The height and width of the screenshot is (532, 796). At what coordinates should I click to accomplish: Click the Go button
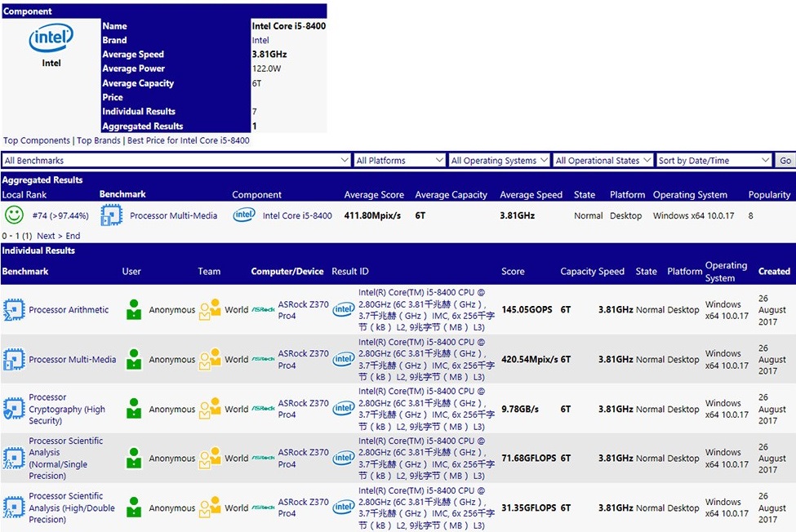[785, 160]
